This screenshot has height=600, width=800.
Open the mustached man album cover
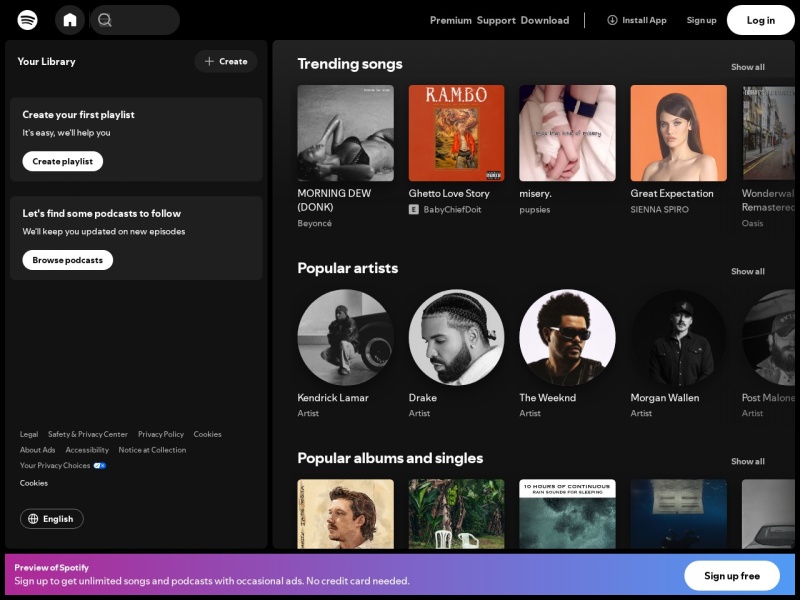345,514
